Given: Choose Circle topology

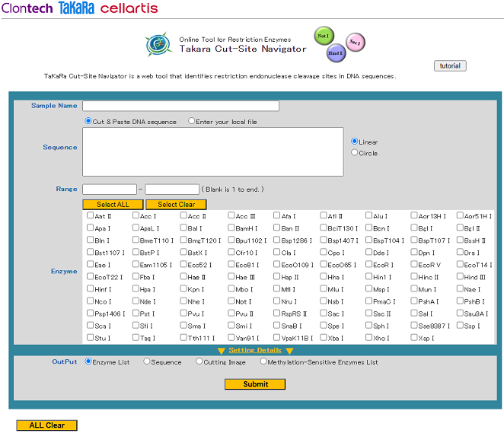Looking at the screenshot, I should [x=355, y=153].
